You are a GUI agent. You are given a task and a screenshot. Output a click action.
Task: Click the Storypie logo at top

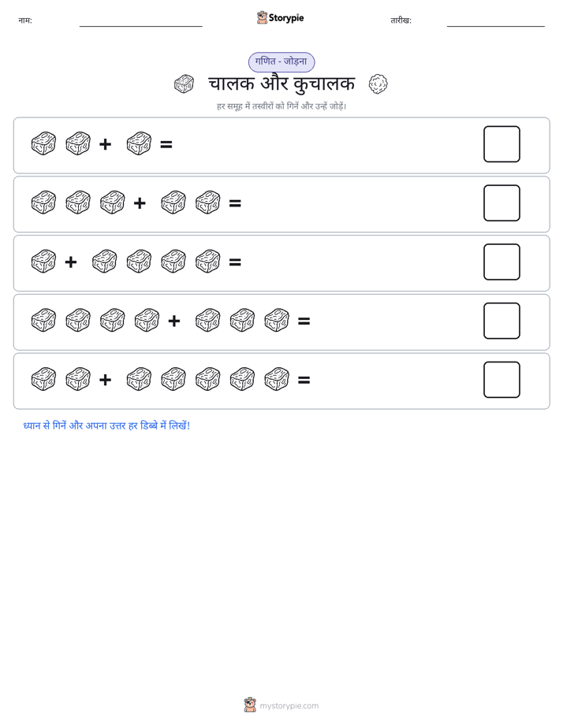point(281,17)
